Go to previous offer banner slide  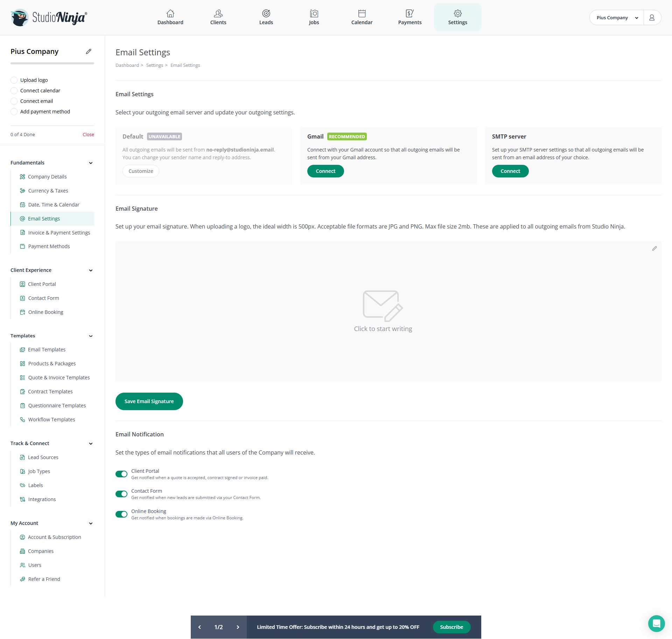coord(199,627)
